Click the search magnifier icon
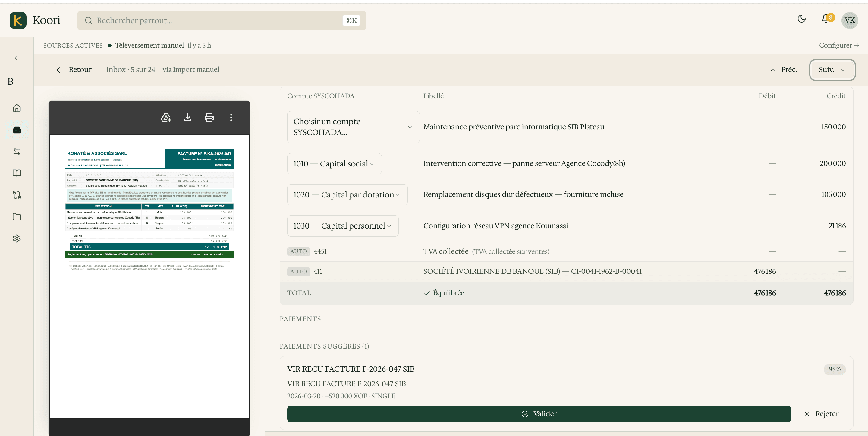The height and width of the screenshot is (436, 868). pos(88,21)
